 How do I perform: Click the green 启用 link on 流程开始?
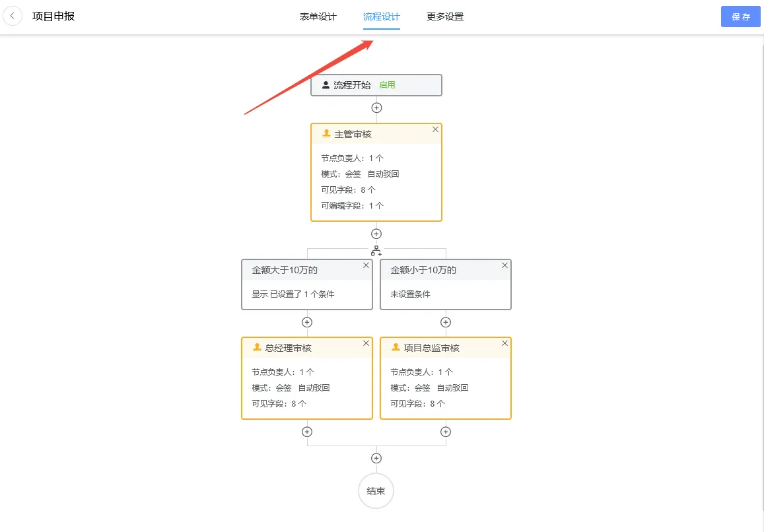pos(388,84)
